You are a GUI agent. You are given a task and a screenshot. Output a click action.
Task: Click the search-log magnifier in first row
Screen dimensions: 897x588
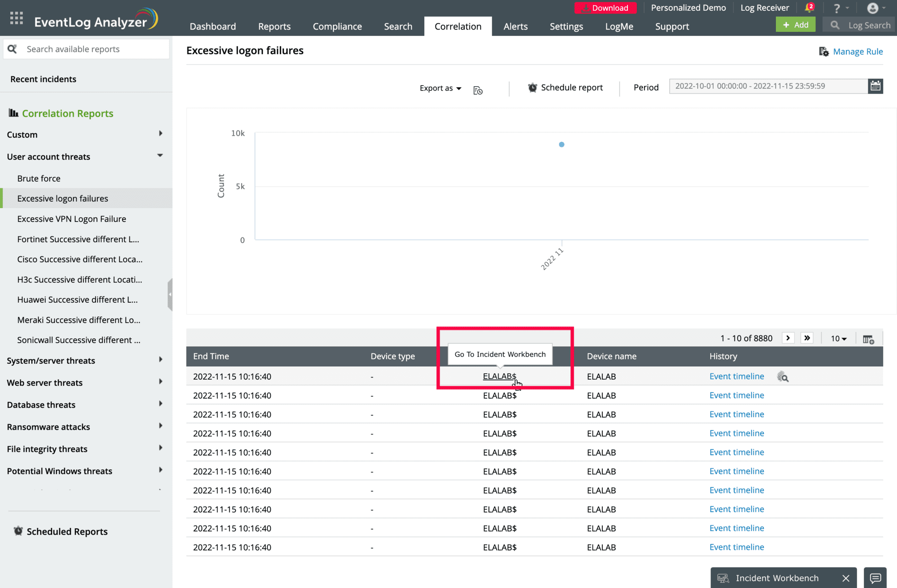tap(783, 377)
